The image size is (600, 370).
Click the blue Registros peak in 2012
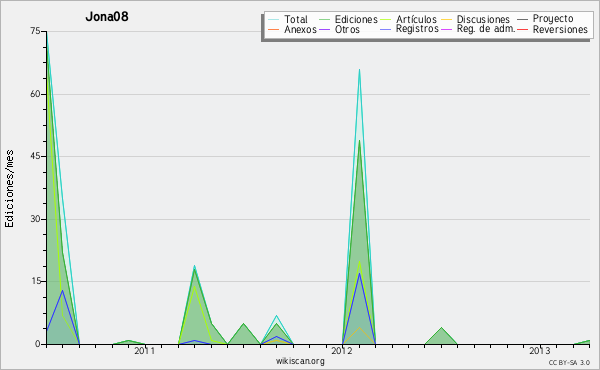click(359, 273)
